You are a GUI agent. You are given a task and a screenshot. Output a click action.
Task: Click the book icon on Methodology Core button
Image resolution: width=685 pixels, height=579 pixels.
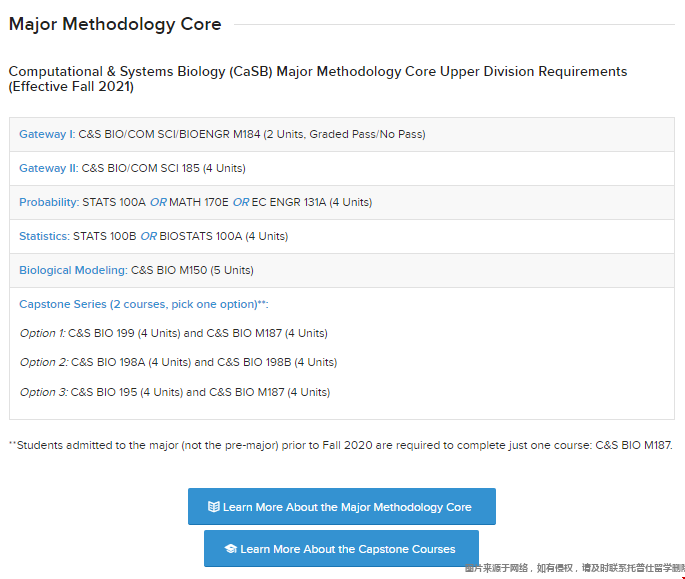(x=213, y=507)
